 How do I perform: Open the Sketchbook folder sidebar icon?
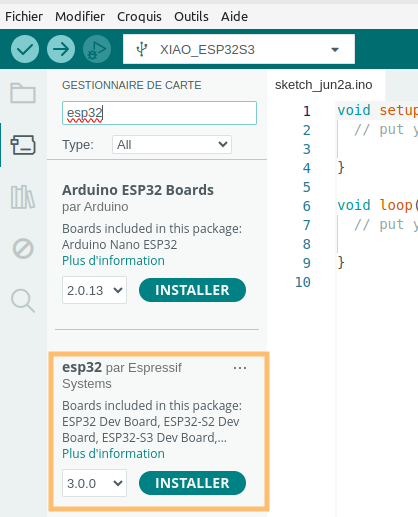coord(23,93)
